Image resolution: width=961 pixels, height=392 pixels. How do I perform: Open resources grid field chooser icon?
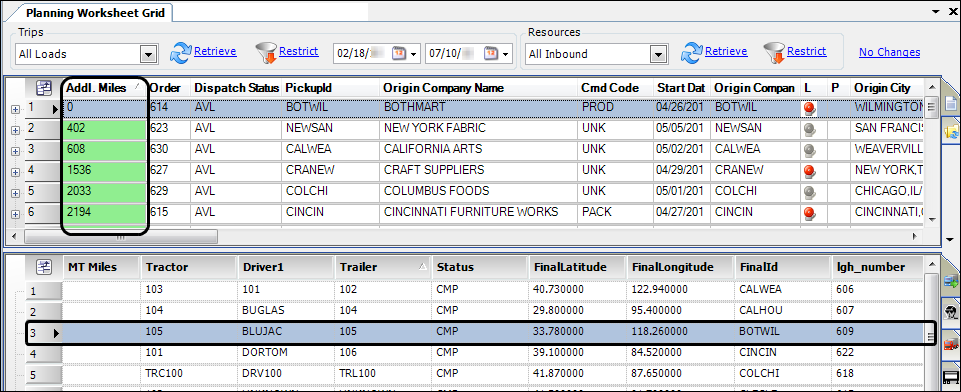[x=44, y=266]
